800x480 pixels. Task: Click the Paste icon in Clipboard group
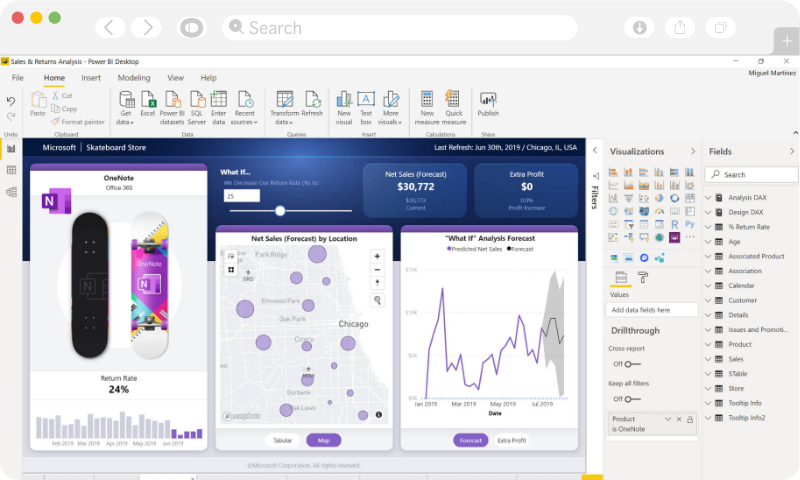point(38,100)
